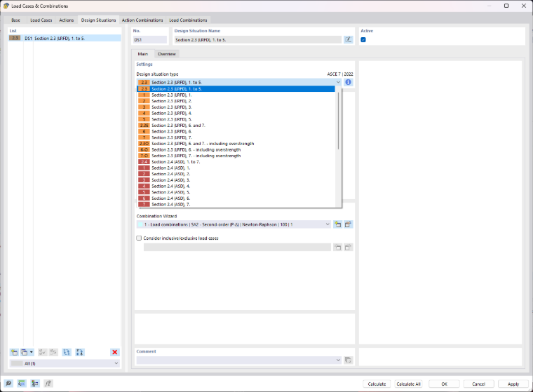The width and height of the screenshot is (533, 392).
Task: Switch to the Action Combinations tab
Action: [142, 20]
